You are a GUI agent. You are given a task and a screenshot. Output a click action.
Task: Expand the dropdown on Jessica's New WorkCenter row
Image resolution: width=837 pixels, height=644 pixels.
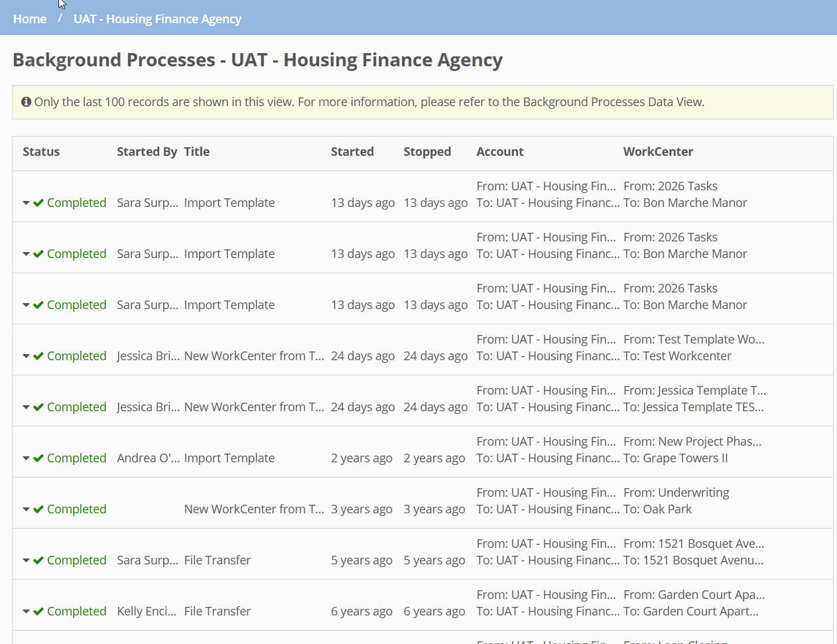point(26,356)
